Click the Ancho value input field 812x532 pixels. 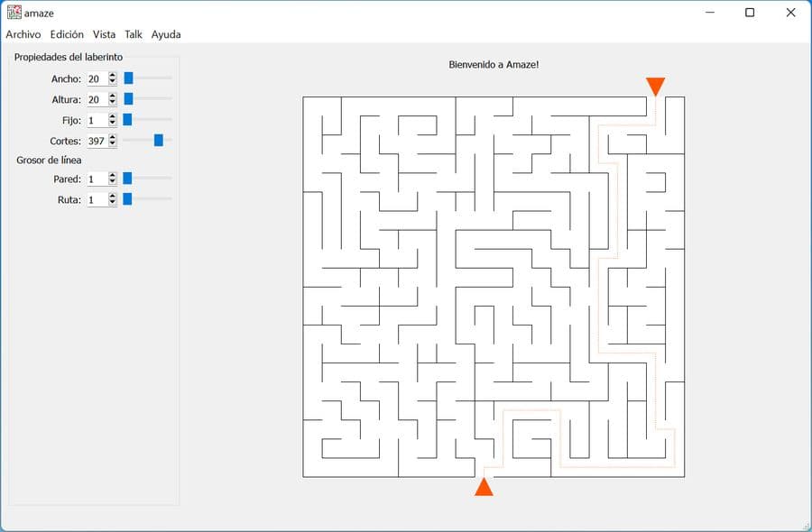coord(97,78)
